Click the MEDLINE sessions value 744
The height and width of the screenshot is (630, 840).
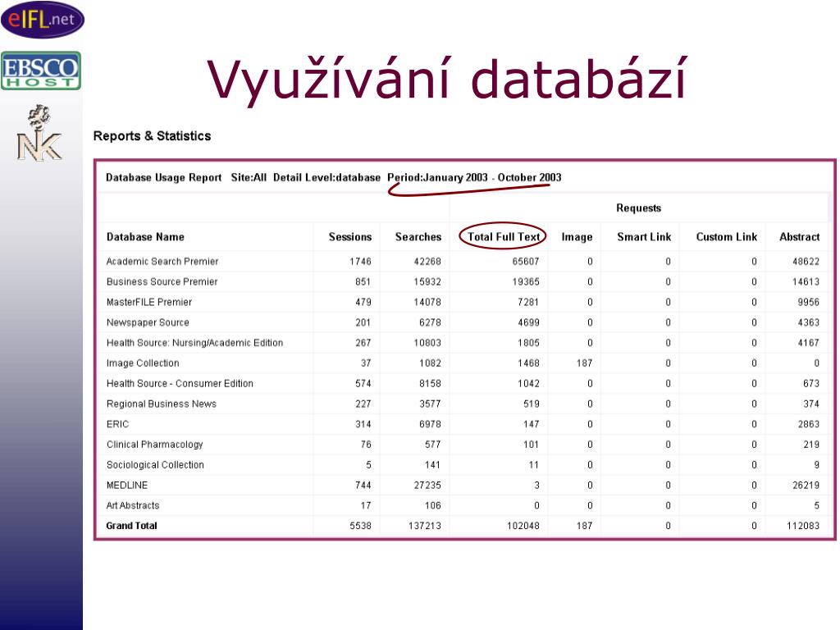(x=363, y=486)
